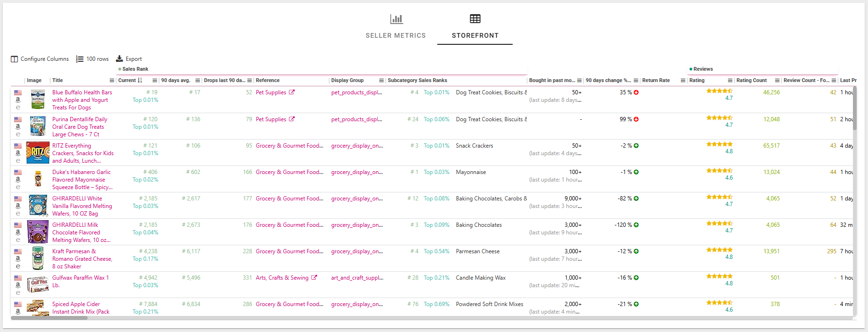Open Duke's Habanero Garlic Mayonnaise link
868x332 pixels.
pyautogui.click(x=82, y=180)
